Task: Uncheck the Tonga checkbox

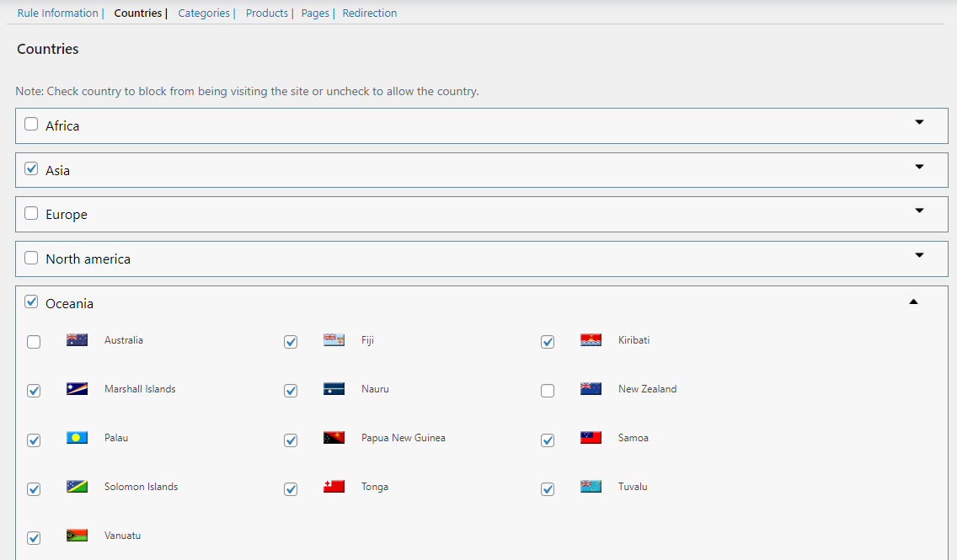Action: (291, 488)
